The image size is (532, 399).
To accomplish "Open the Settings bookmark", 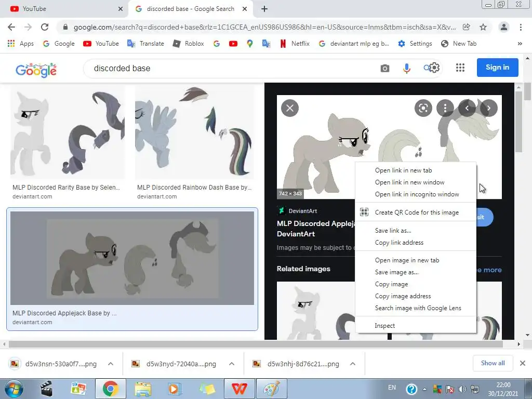I will (415, 44).
